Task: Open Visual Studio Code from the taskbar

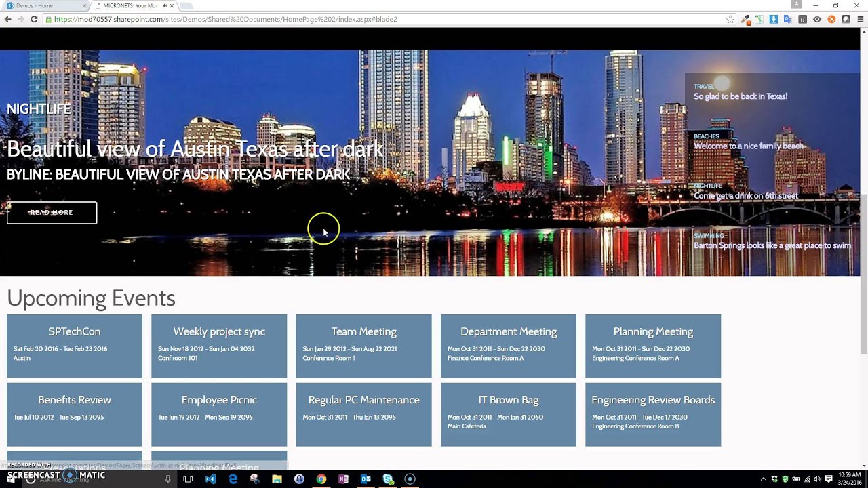Action: (210, 479)
